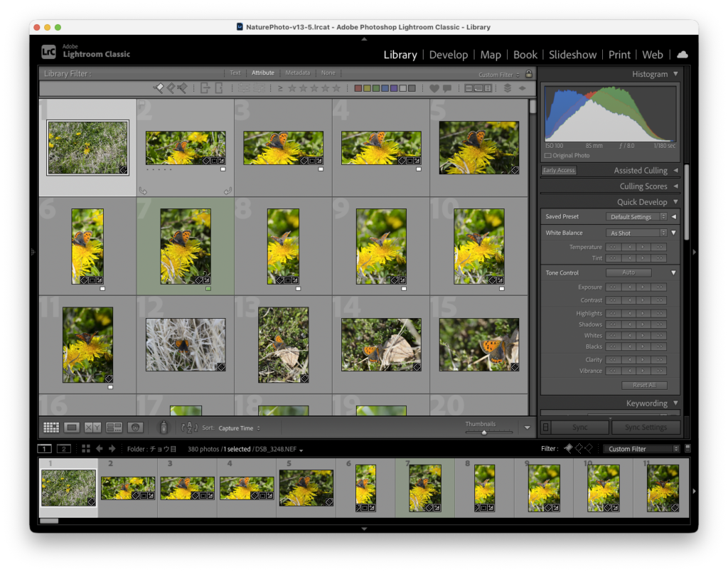Viewport: 728px width, 572px height.
Task: Click the People view icon
Action: [136, 427]
